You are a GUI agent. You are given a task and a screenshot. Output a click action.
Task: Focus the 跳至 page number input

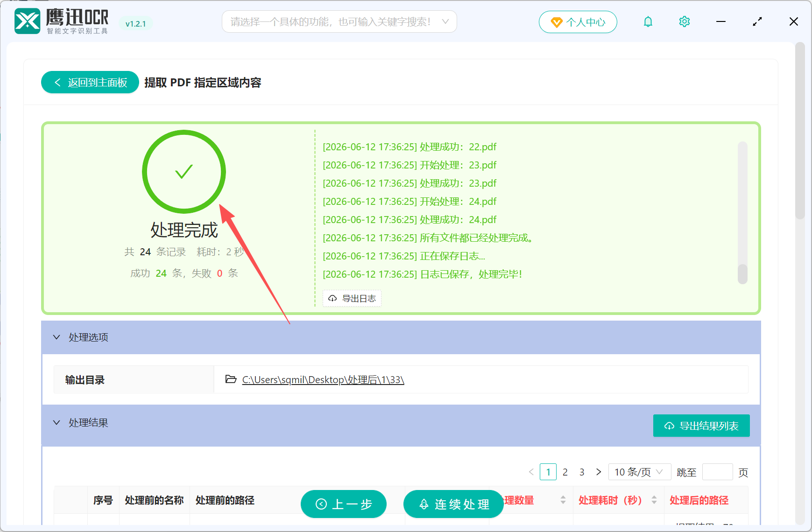[717, 472]
